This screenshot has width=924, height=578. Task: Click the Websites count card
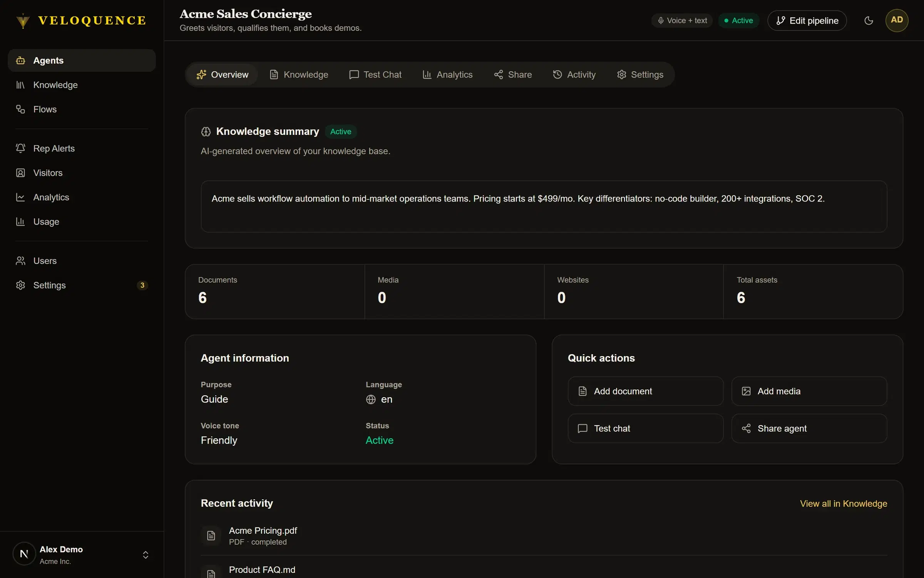pos(634,291)
